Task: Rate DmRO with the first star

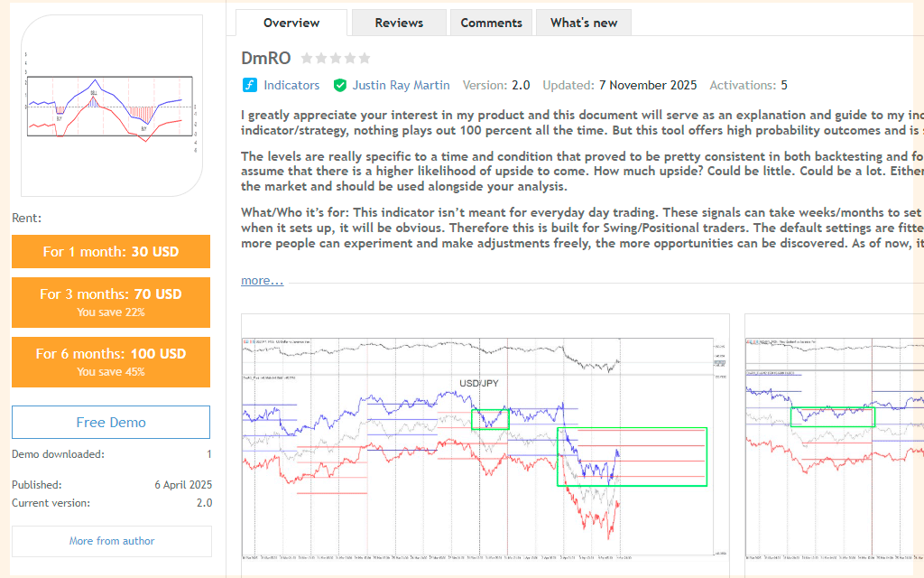Action: [x=307, y=59]
